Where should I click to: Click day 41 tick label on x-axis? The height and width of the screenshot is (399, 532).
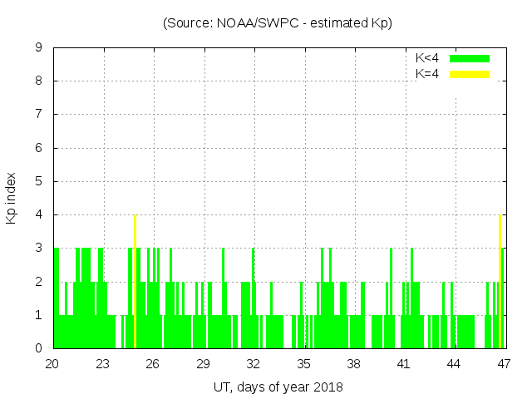403,364
